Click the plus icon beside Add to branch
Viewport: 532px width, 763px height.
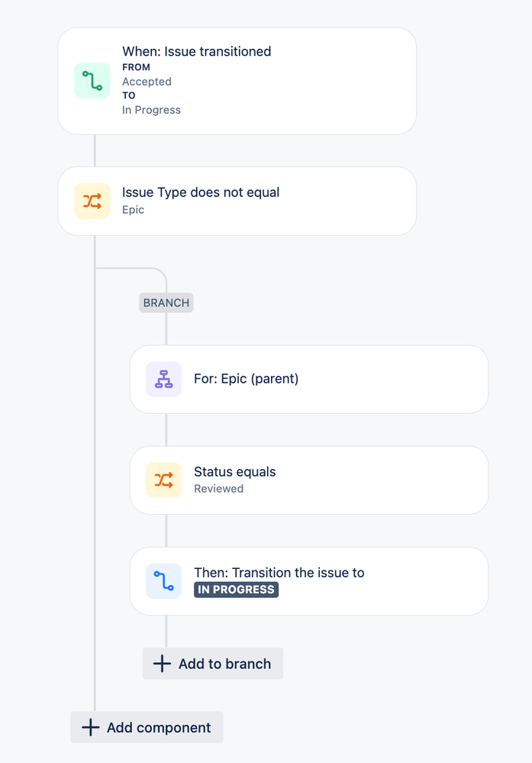click(x=161, y=663)
